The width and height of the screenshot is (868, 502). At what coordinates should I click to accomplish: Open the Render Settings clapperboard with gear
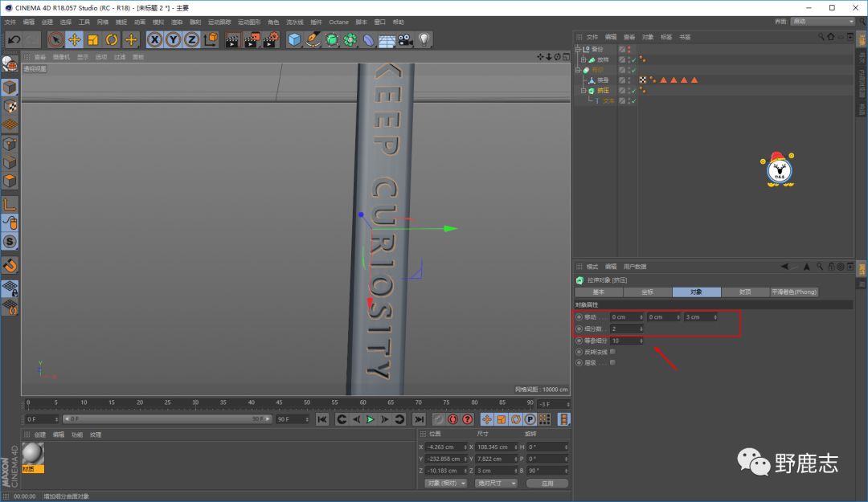272,39
